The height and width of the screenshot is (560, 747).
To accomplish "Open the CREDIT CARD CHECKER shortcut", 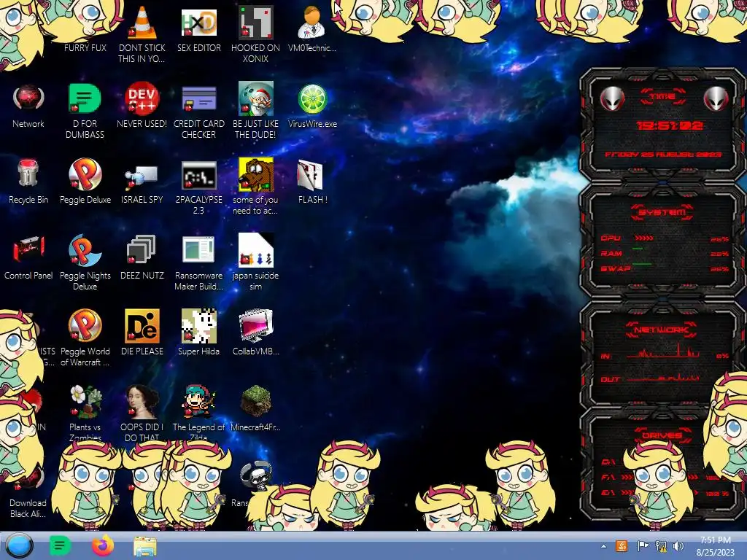I will coord(198,111).
